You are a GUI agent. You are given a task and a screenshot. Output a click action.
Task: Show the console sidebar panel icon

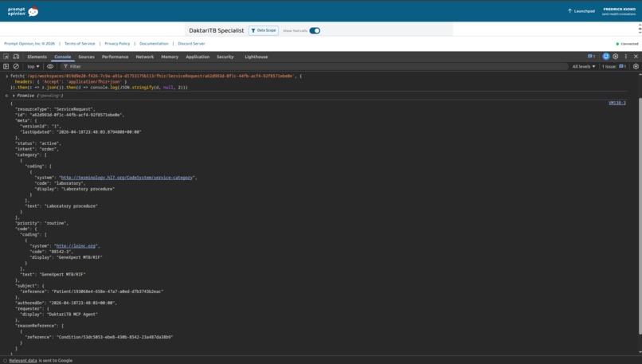6,66
